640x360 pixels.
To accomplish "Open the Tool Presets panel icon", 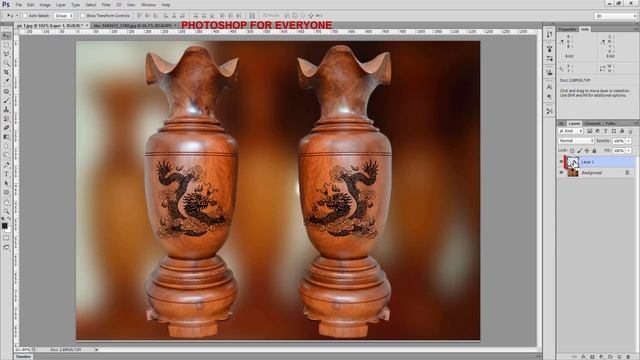I will point(549,111).
